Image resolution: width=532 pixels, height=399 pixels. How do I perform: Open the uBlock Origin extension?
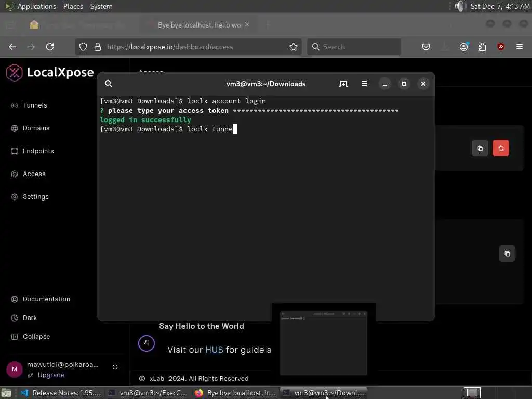500,47
